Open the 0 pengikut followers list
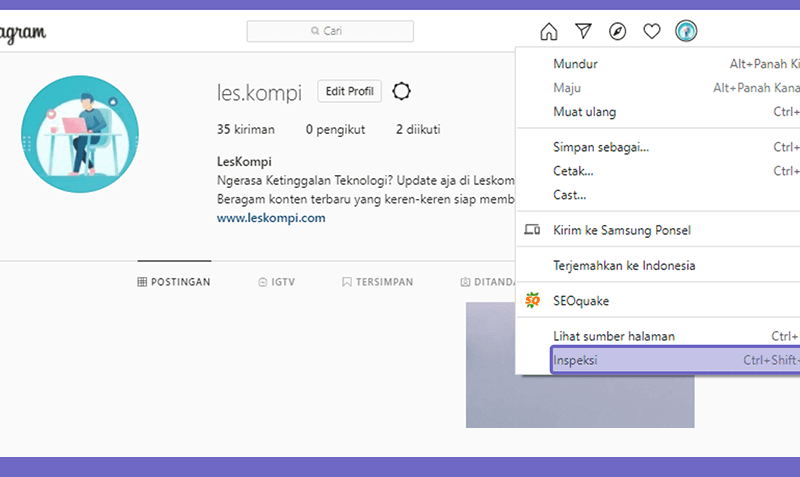 [335, 130]
